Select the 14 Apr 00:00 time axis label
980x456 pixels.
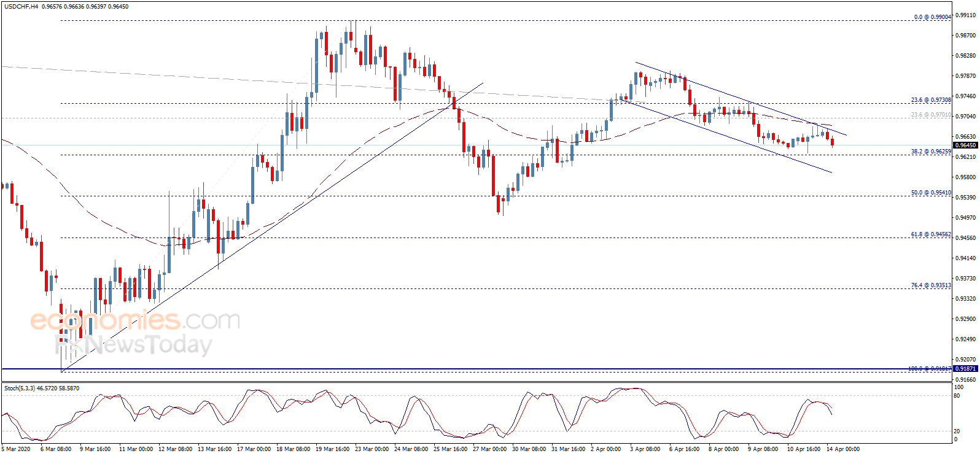point(843,449)
